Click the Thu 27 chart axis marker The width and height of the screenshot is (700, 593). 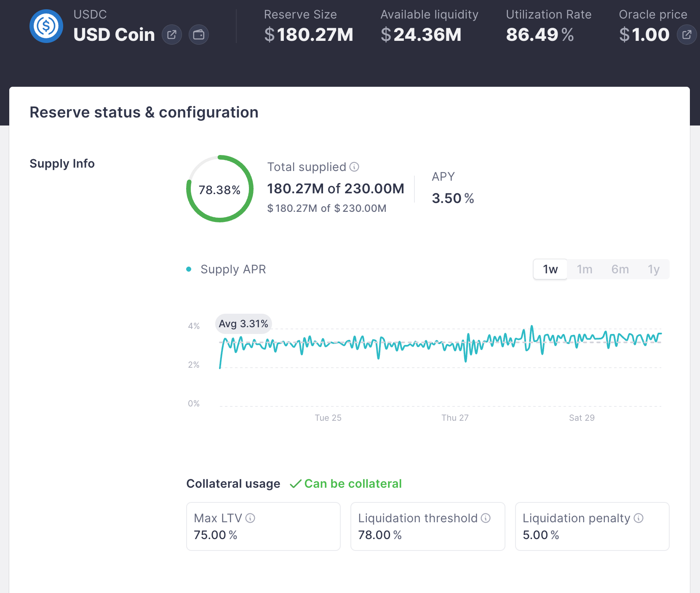coord(455,418)
